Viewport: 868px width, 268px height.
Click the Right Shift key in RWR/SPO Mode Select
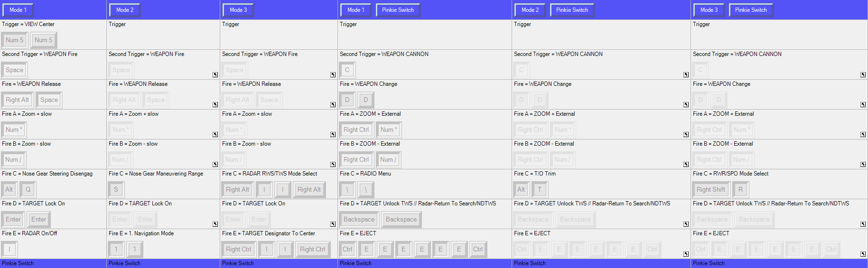click(710, 190)
